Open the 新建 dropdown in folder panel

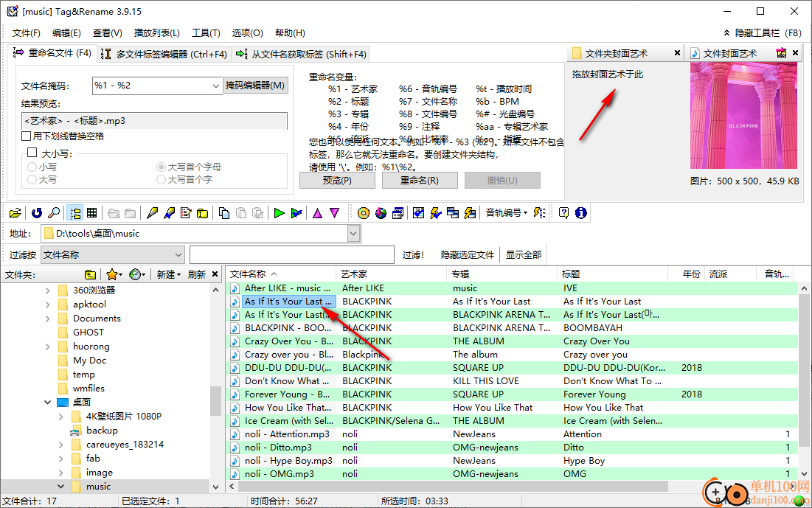[x=169, y=274]
